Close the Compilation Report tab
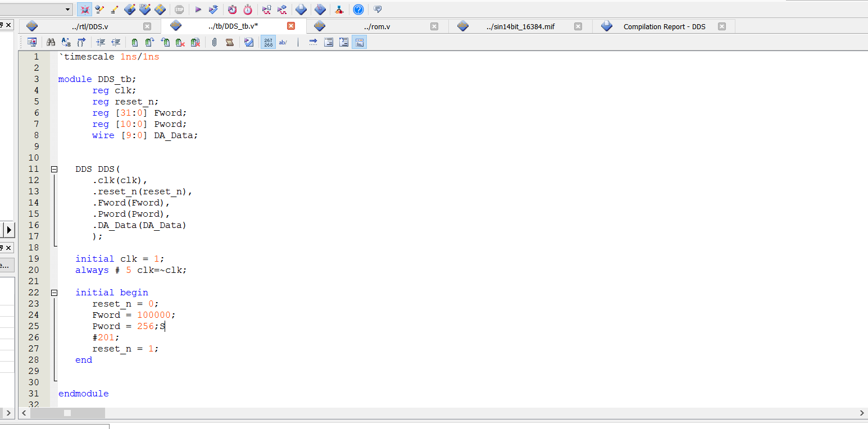The width and height of the screenshot is (868, 429). [x=722, y=26]
